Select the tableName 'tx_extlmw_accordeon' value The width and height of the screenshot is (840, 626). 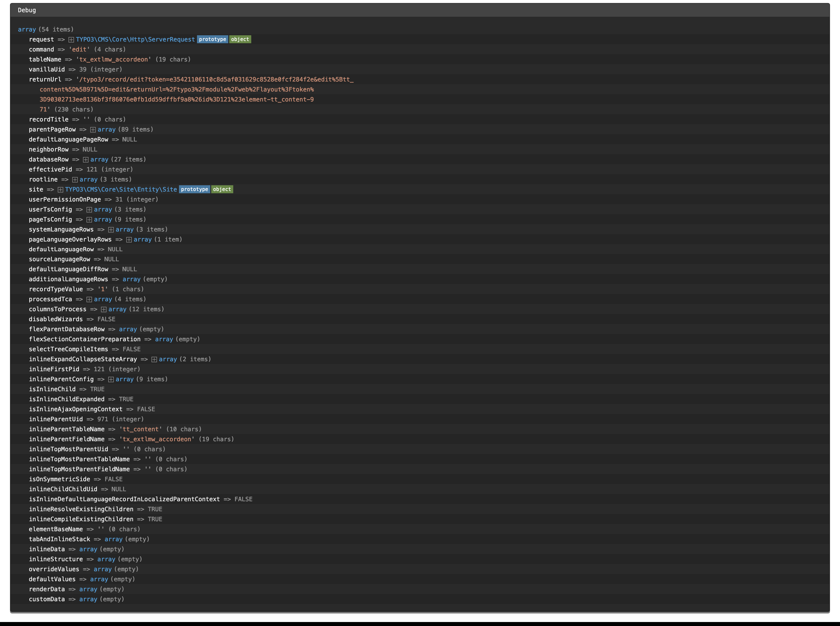(114, 59)
